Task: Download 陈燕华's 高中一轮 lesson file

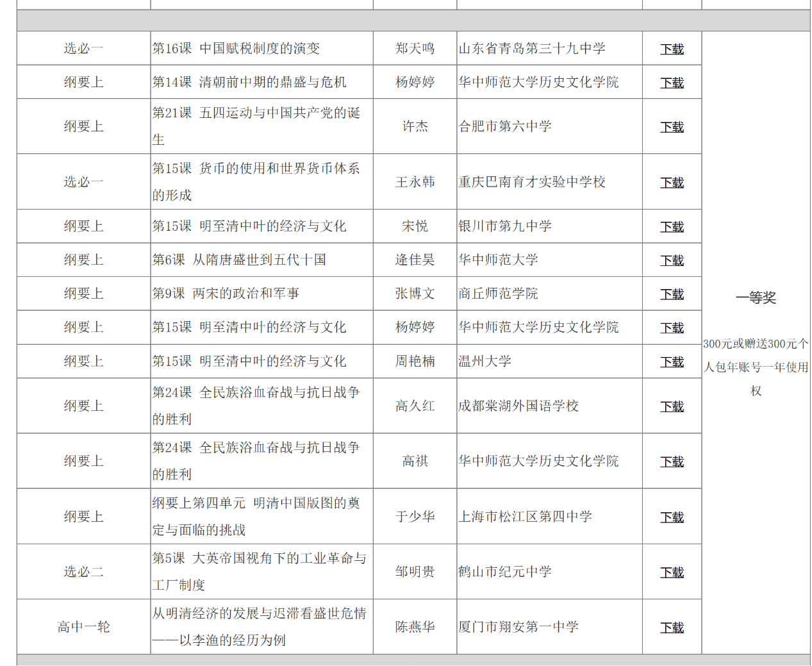Action: tap(672, 628)
